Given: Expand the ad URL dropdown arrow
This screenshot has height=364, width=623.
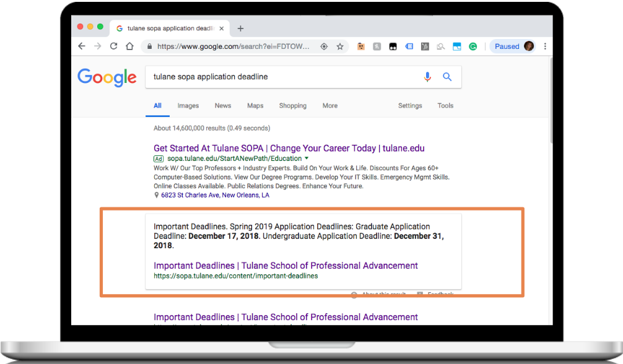Looking at the screenshot, I should tap(306, 158).
